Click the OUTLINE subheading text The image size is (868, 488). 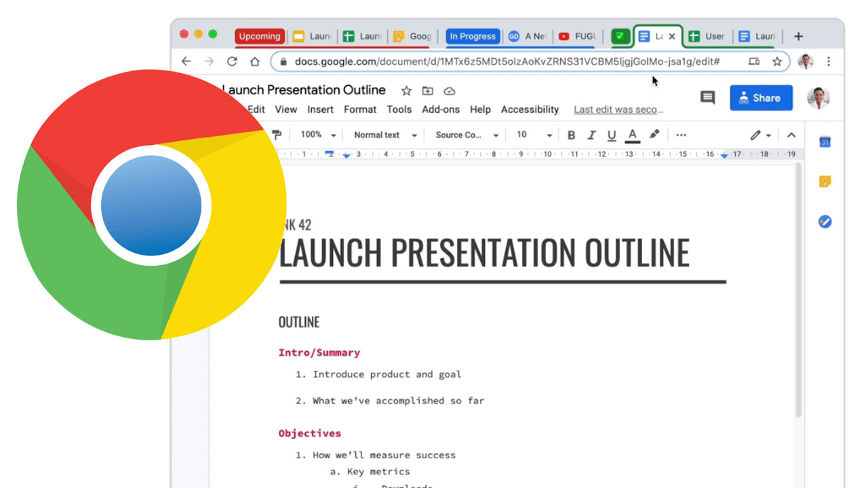tap(299, 322)
